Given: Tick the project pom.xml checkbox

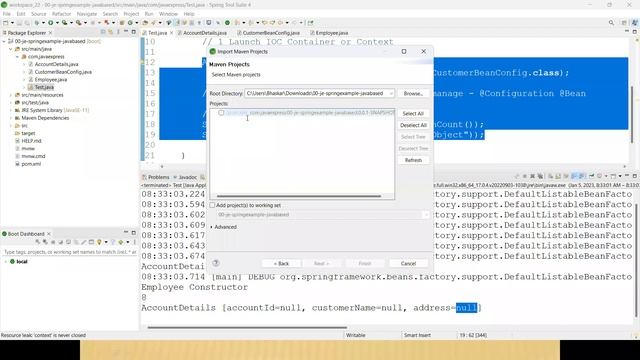Looking at the screenshot, I should click(221, 113).
